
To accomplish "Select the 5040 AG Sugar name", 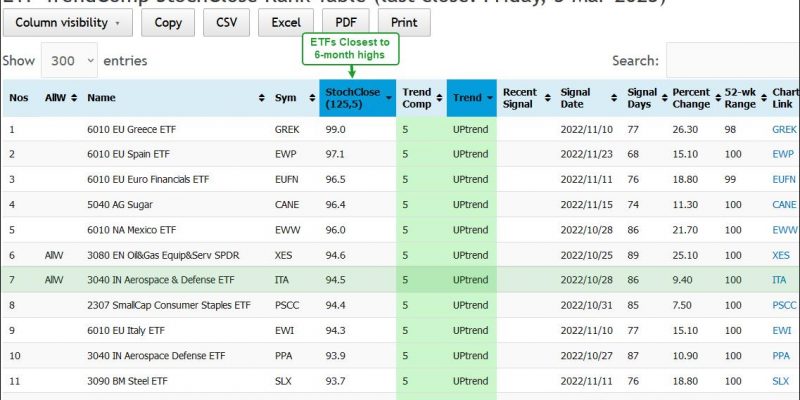I will 120,205.
